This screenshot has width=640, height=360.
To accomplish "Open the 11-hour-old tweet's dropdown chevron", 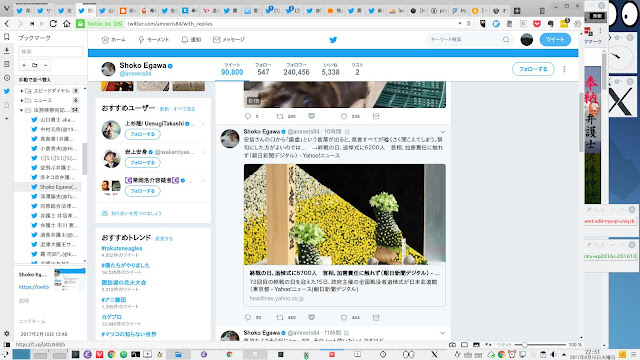I will tap(442, 333).
